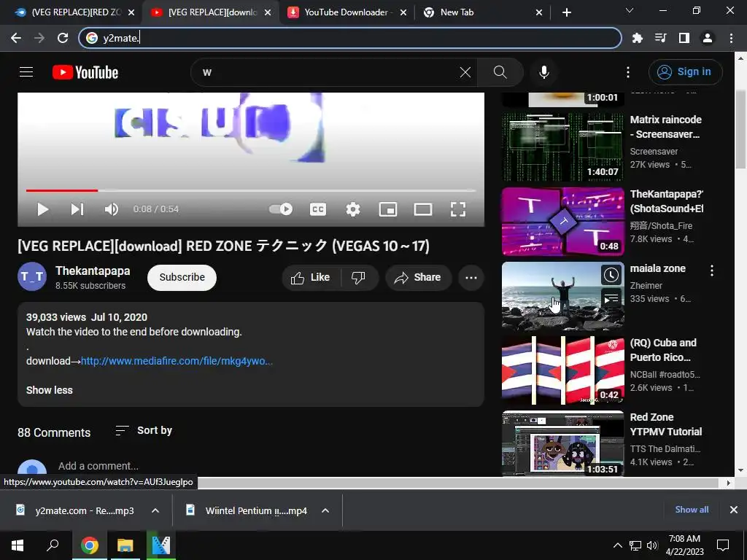The width and height of the screenshot is (747, 560).
Task: Enter full screen mode
Action: (x=458, y=209)
